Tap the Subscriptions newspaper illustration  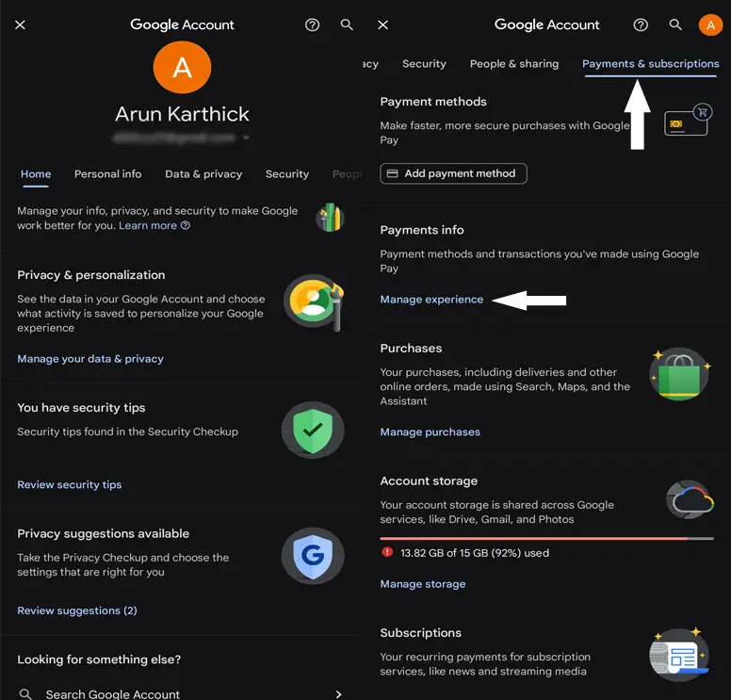[679, 655]
